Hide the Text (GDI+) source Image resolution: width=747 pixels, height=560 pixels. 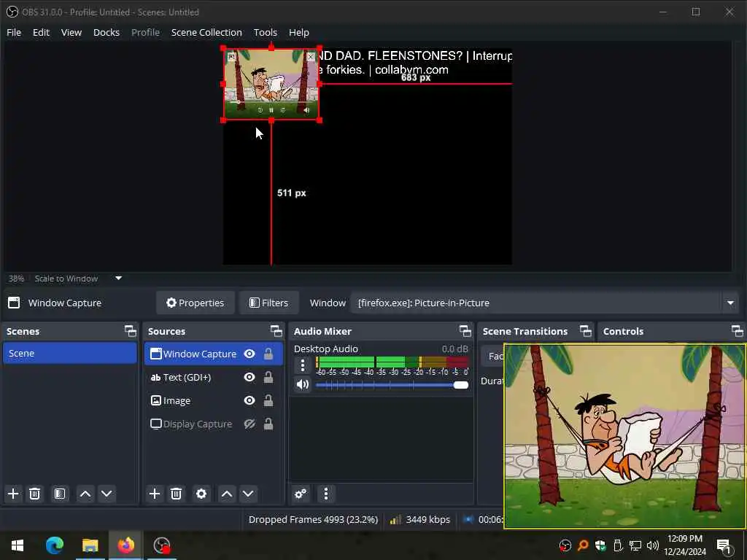pyautogui.click(x=249, y=377)
